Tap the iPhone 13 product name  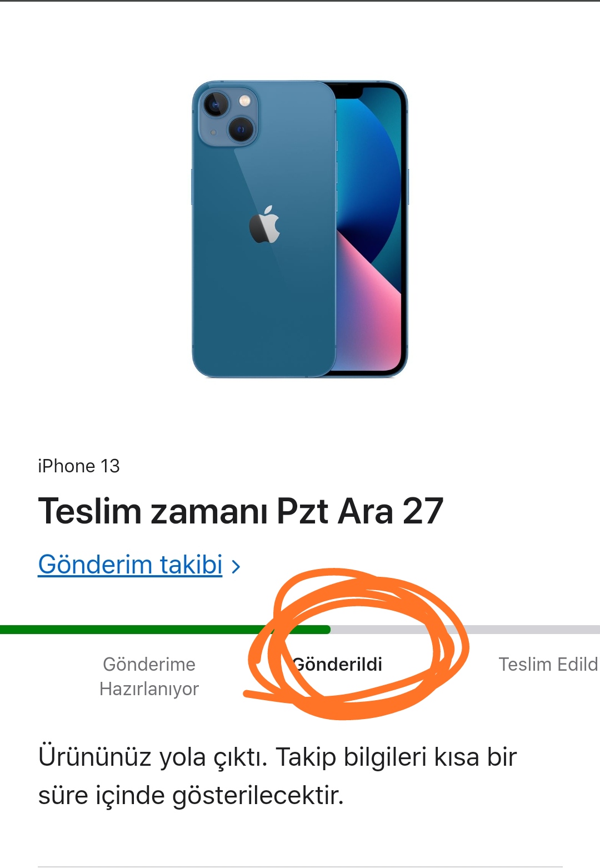[x=79, y=466]
